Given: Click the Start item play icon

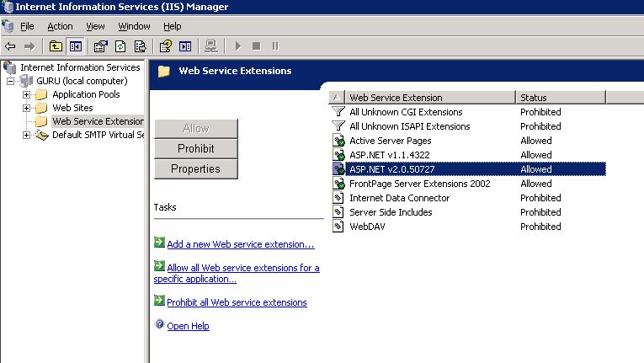Looking at the screenshot, I should pos(237,46).
